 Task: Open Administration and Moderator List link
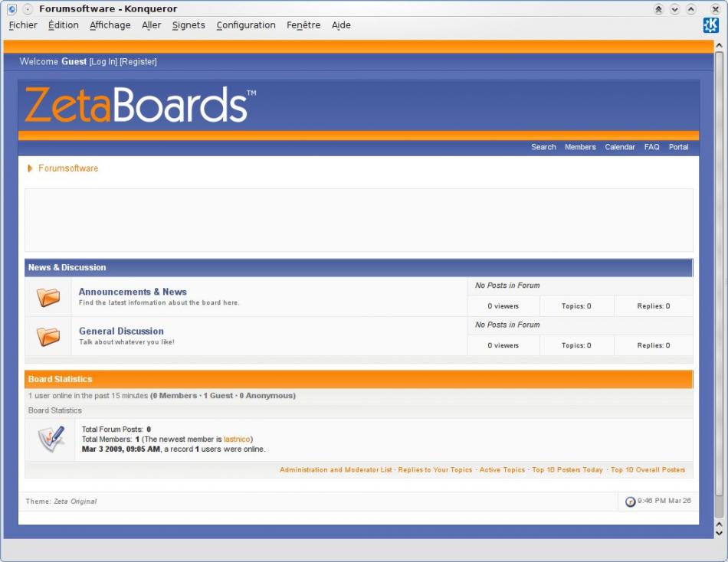(336, 469)
